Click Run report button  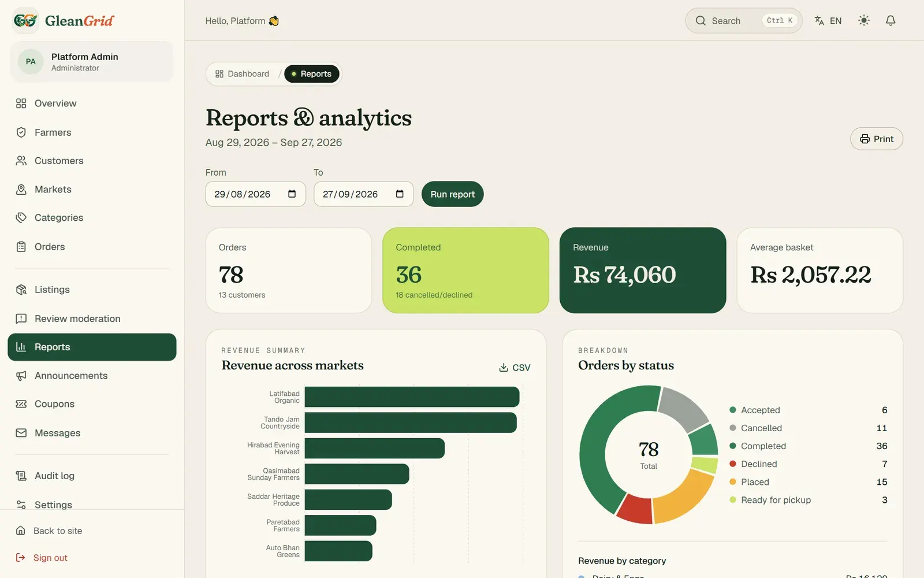453,194
